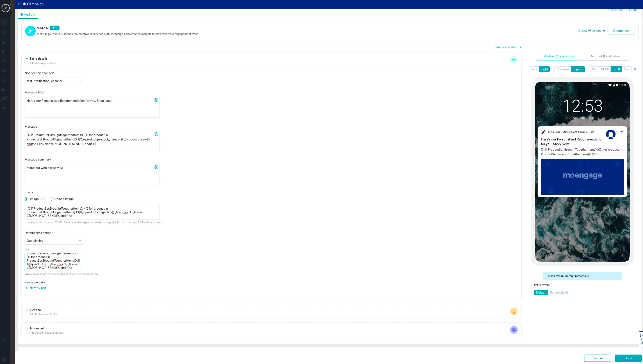
Task: Open the Notification channel dropdown
Action: tap(54, 81)
